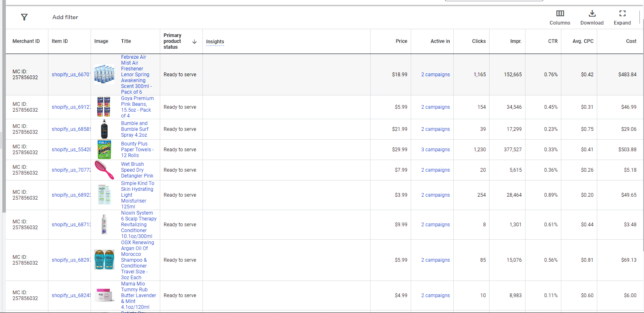Sort by the Impr. column header
644x313 pixels.
[x=516, y=41]
